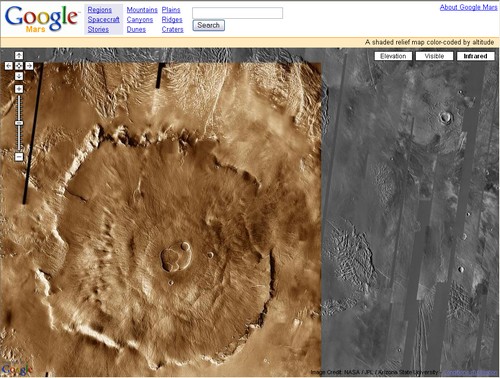Open the About Google Mars link
The image size is (500, 378).
(468, 7)
